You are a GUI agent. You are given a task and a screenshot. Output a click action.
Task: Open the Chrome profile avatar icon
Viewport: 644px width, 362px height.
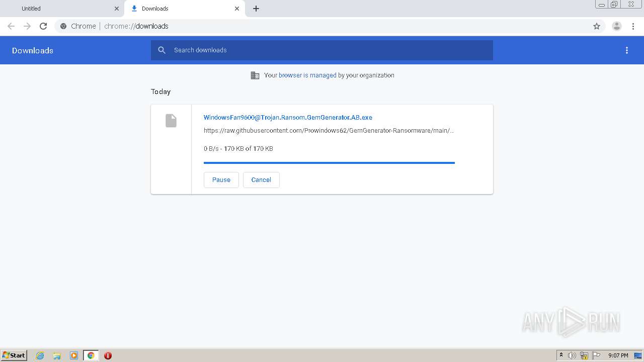click(617, 26)
